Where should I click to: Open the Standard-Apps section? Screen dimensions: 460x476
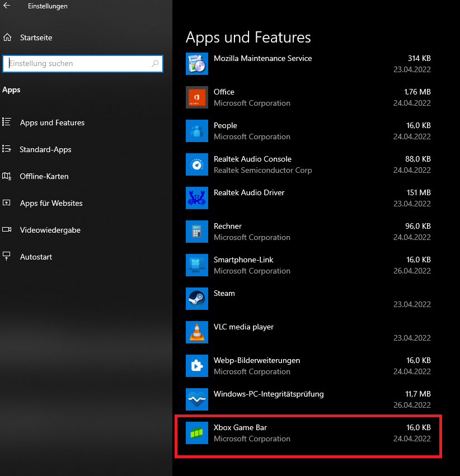tap(45, 149)
